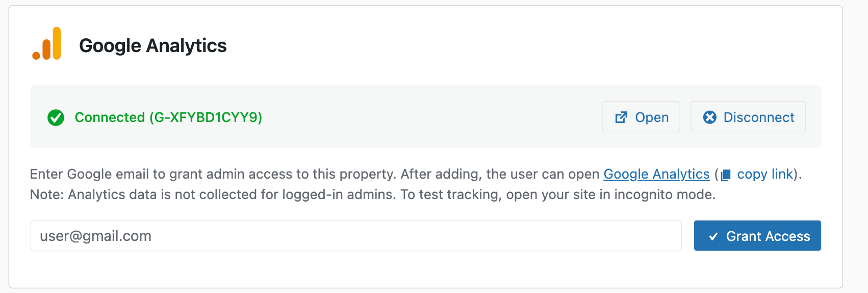Click the 'copy link' text
The image size is (868, 293).
[x=765, y=174]
